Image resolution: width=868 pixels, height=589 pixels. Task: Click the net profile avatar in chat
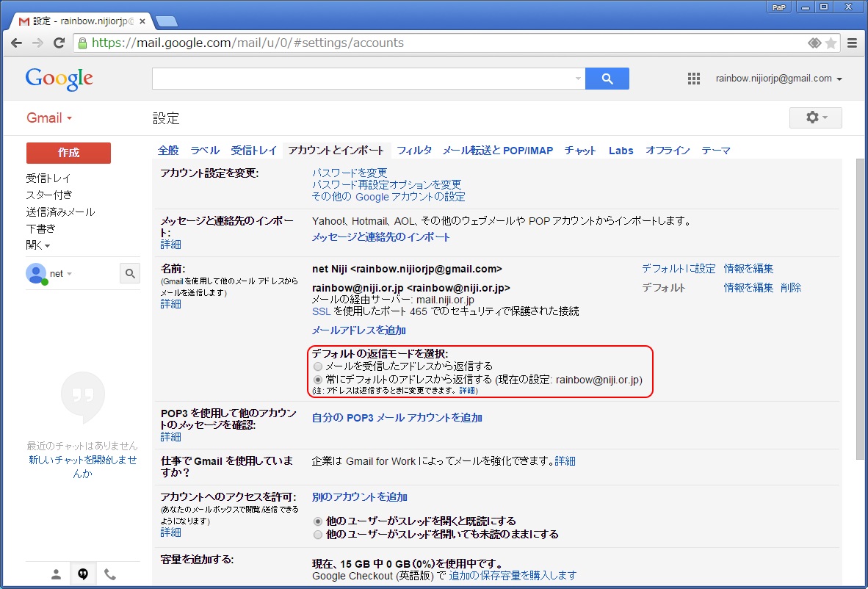tap(36, 273)
